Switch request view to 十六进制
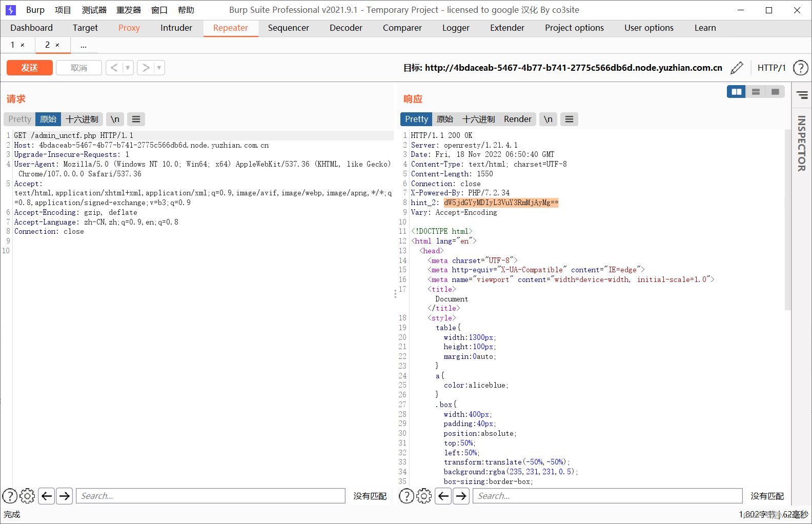The width and height of the screenshot is (812, 524). (x=82, y=119)
